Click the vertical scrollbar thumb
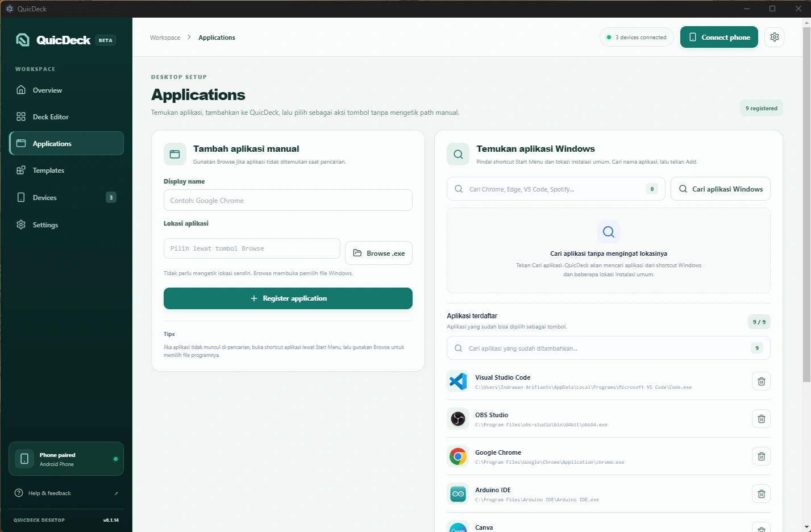 click(806, 205)
